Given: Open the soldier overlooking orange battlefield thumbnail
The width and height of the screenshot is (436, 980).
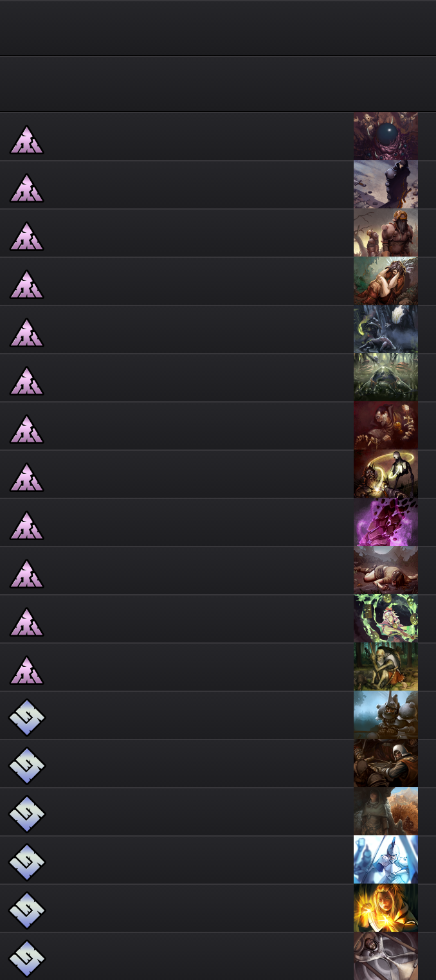Looking at the screenshot, I should click(x=386, y=812).
